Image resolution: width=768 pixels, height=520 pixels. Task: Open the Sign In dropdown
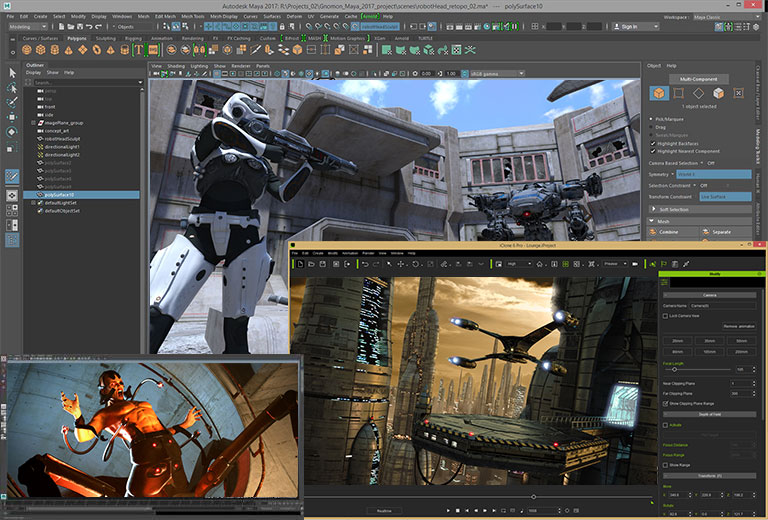point(636,26)
